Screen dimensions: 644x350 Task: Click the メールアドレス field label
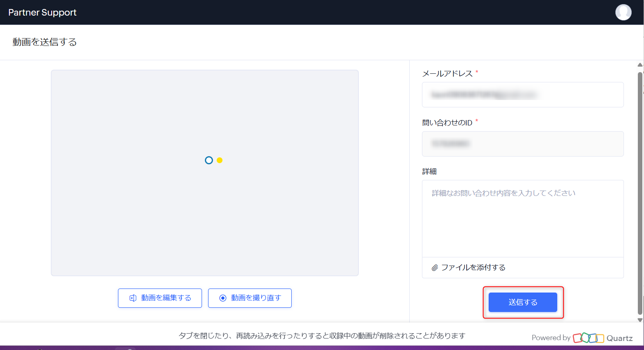(x=447, y=74)
